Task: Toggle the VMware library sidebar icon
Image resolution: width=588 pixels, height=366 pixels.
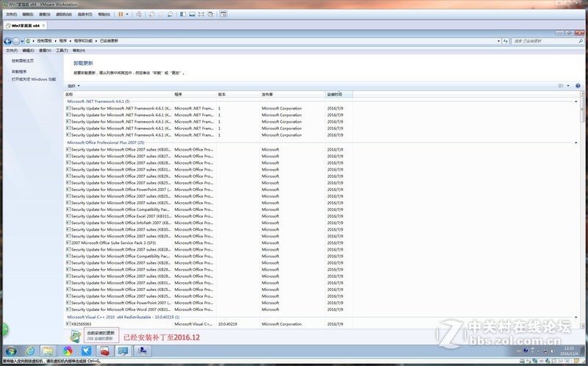Action: click(x=183, y=14)
